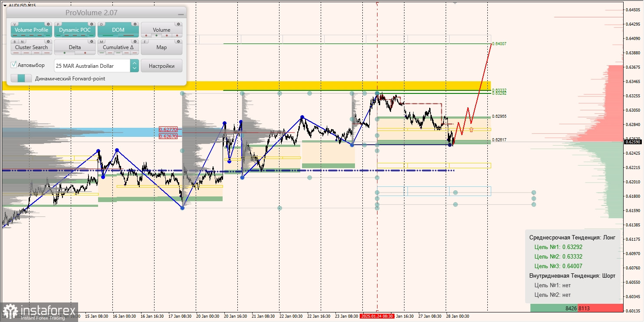Open Volume Profile gear settings
The width and height of the screenshot is (644, 322).
48,24
